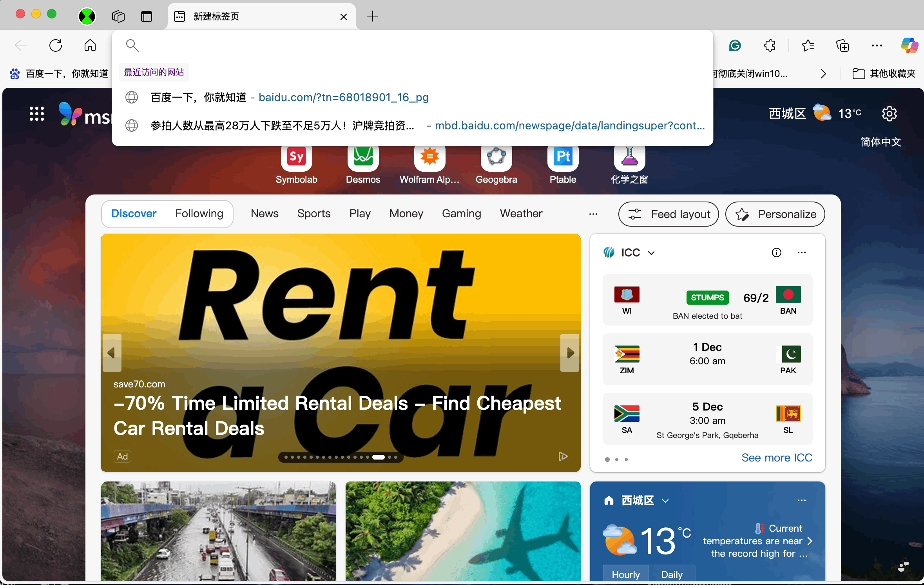Advance carousel with next slide arrow

[570, 353]
